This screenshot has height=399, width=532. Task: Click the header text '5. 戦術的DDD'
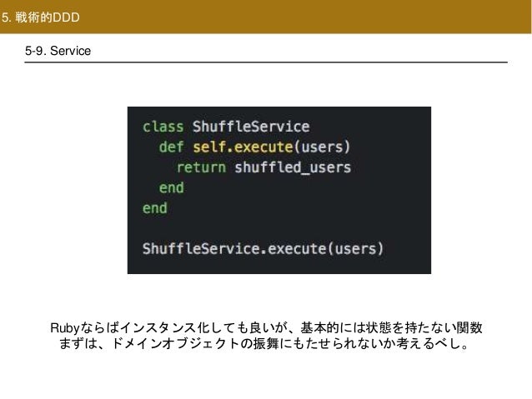pos(40,17)
